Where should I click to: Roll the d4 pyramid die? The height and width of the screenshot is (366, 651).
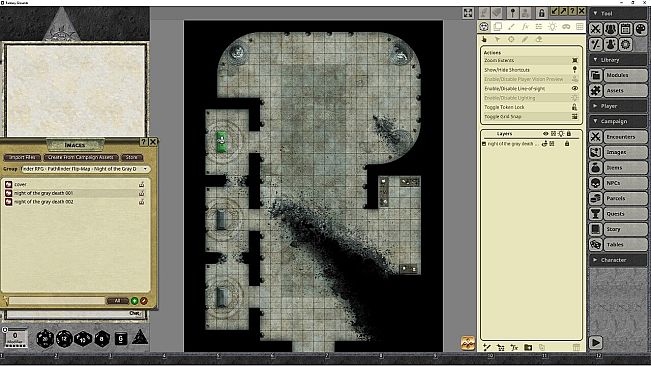(140, 337)
